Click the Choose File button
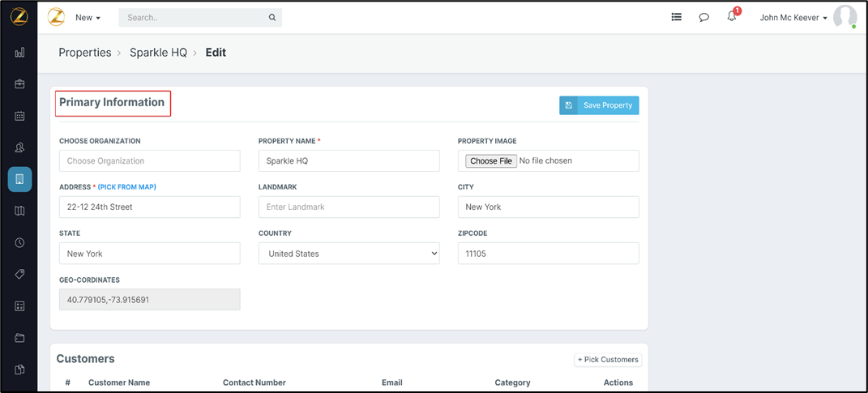Screen dimensions: 868x393 (491, 161)
